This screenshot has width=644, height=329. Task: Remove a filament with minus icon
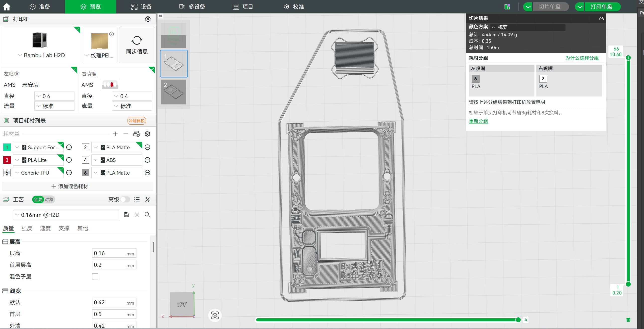click(x=126, y=134)
